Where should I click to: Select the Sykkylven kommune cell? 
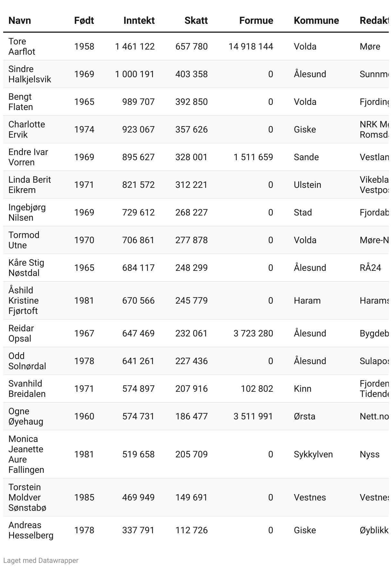pyautogui.click(x=313, y=454)
